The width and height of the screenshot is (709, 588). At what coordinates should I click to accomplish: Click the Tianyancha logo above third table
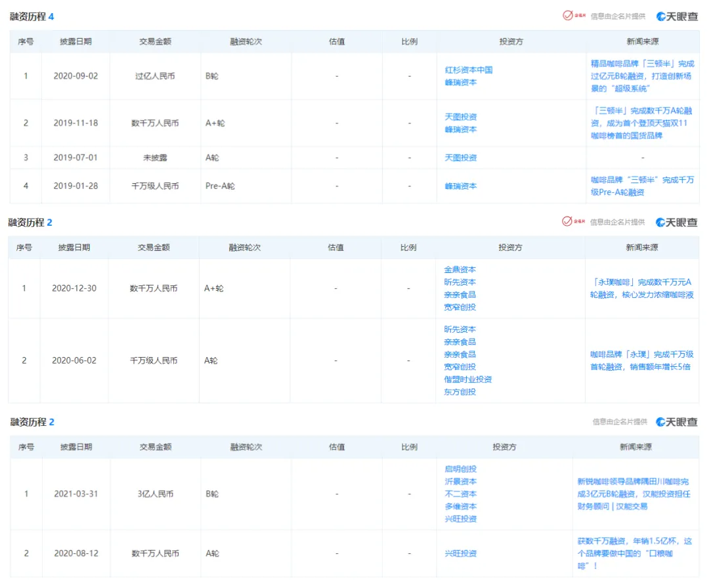click(x=676, y=422)
